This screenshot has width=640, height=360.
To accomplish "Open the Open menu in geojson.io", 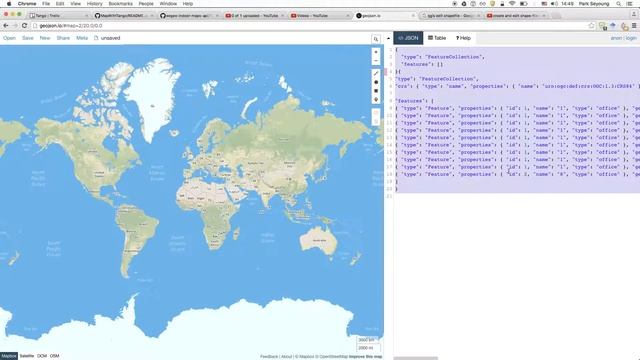I will click(x=9, y=38).
